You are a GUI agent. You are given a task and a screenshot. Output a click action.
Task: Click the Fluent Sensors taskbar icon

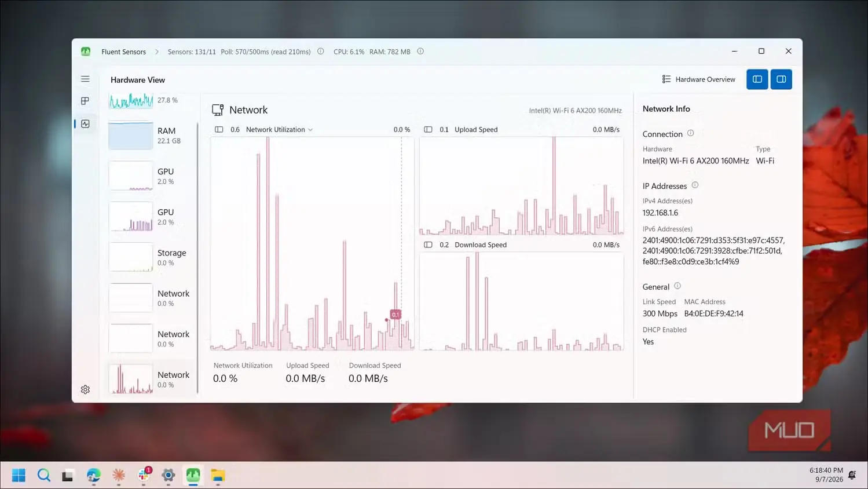click(x=193, y=475)
